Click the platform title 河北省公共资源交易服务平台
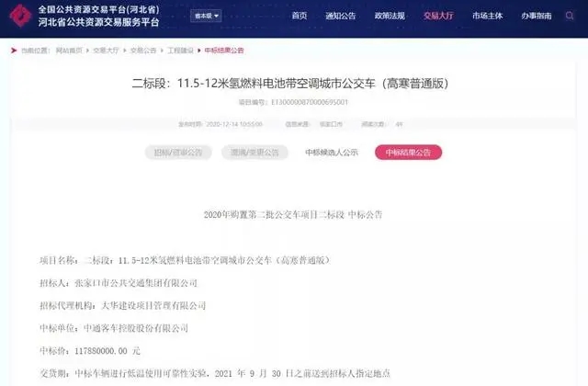The width and height of the screenshot is (588, 386). tap(98, 22)
